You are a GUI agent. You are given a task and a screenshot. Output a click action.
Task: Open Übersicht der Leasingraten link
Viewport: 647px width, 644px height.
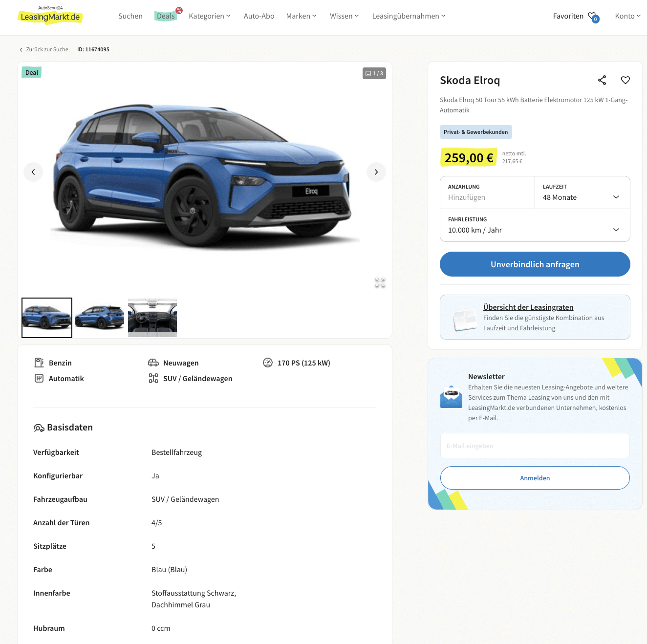click(528, 307)
